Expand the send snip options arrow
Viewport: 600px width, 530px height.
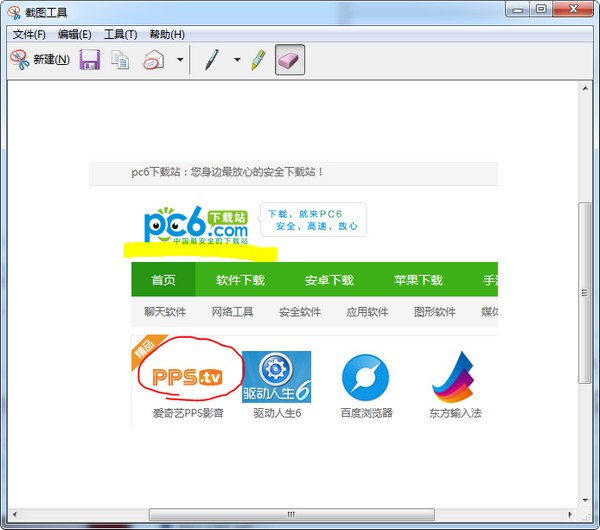[180, 60]
